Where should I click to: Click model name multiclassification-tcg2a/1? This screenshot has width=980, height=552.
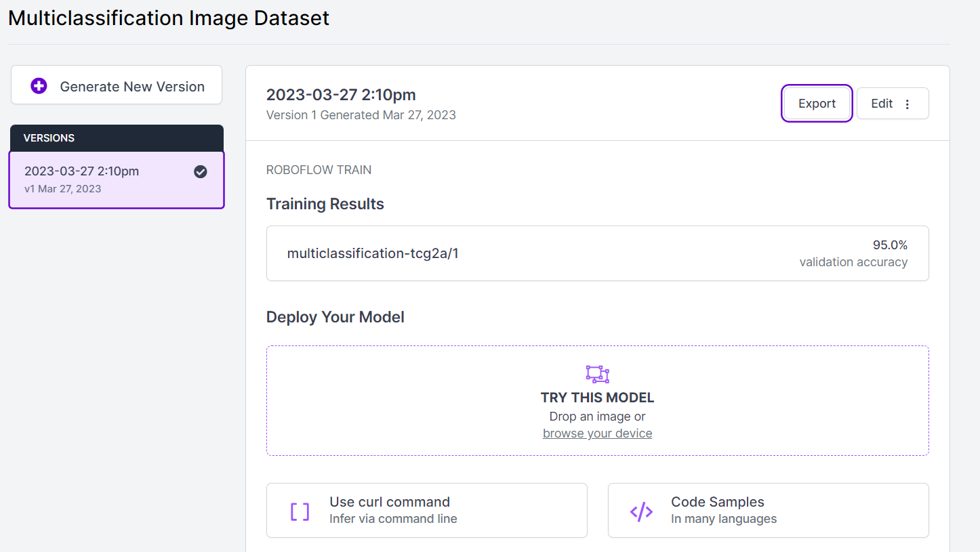373,253
